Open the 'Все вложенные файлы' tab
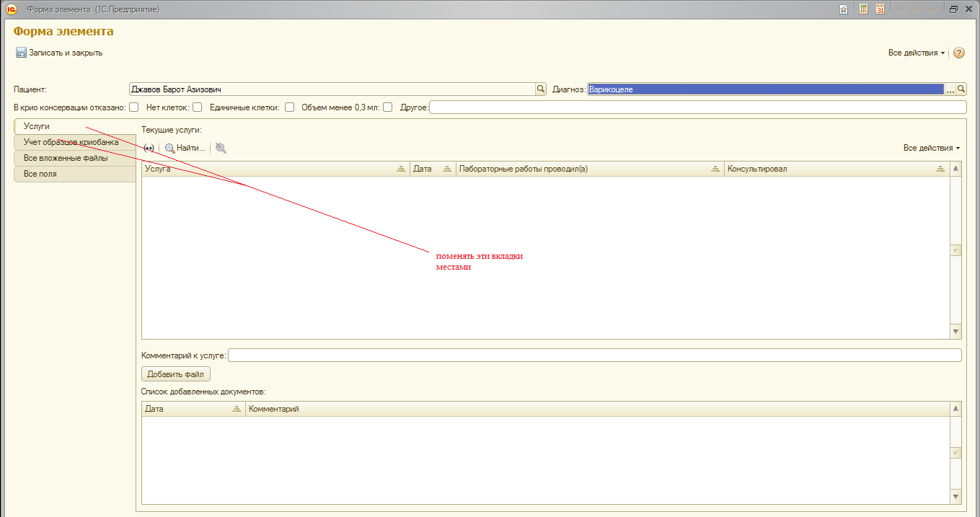Viewport: 980px width, 517px height. pyautogui.click(x=66, y=158)
